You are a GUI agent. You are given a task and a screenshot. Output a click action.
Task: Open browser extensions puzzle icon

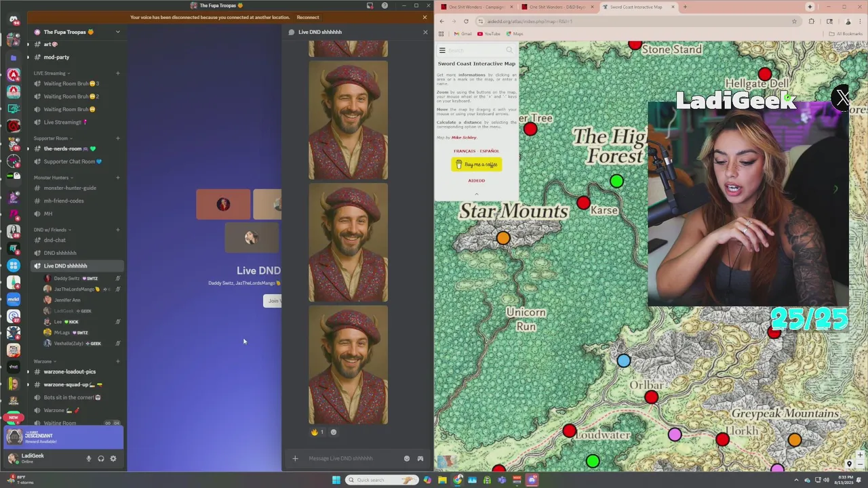pos(811,21)
